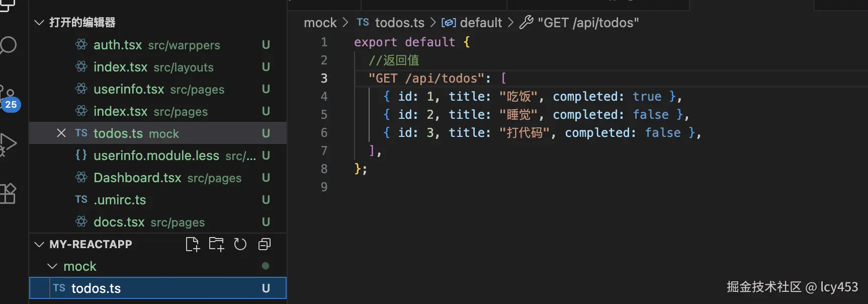Click the "睡觉" string on line 5
This screenshot has height=304, width=868.
tap(518, 114)
